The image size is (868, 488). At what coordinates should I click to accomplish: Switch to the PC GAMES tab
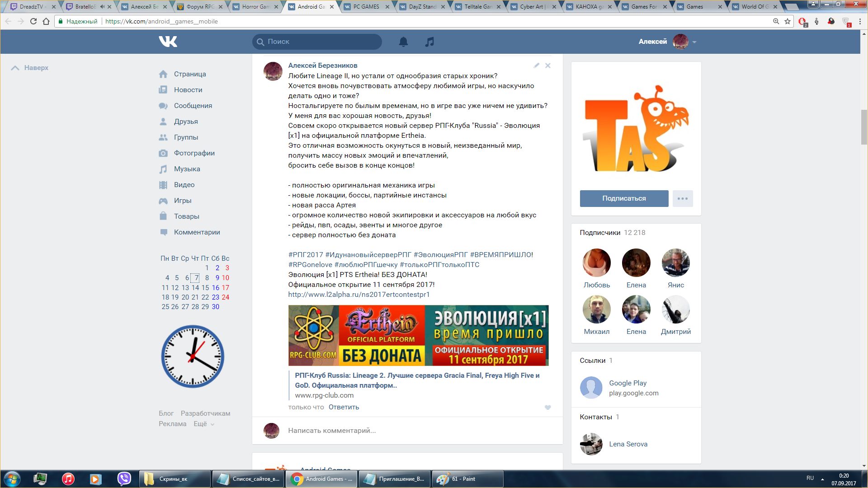click(367, 7)
